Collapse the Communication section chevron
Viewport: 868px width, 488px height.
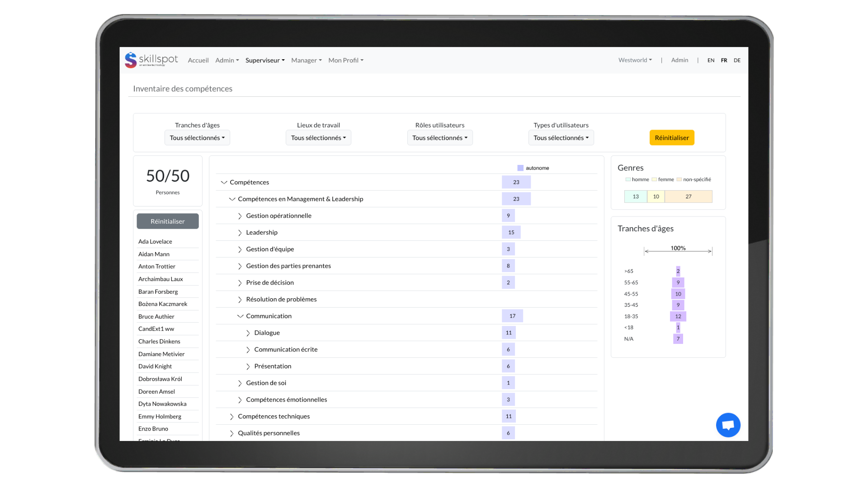240,316
